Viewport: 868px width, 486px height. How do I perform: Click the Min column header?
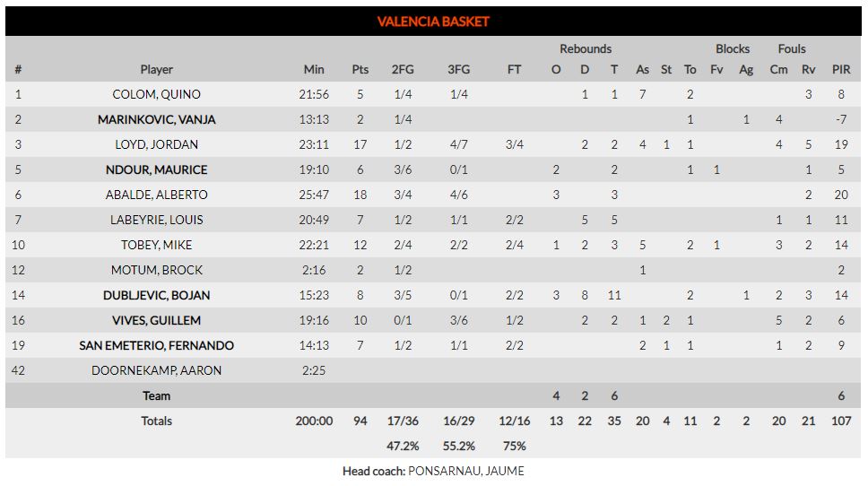[x=314, y=69]
